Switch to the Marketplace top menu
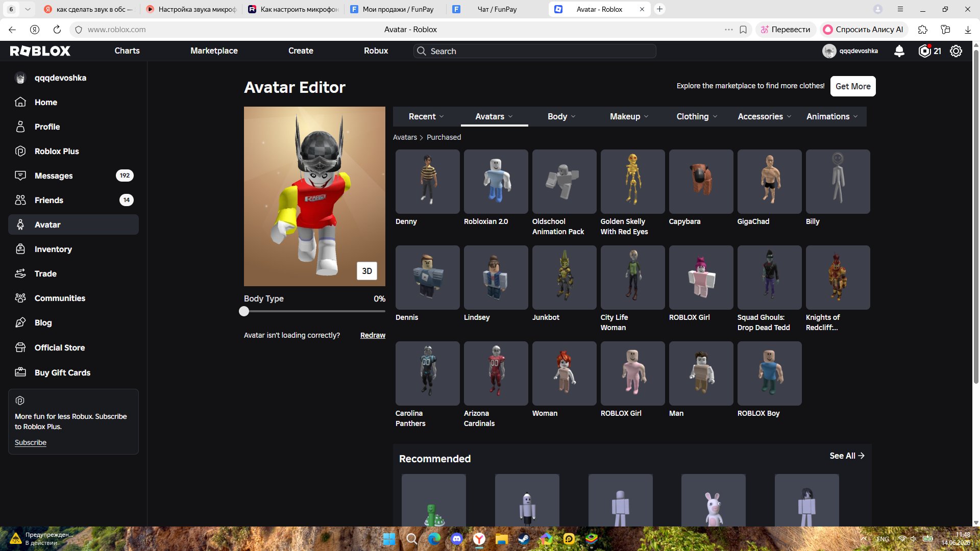 [x=214, y=51]
